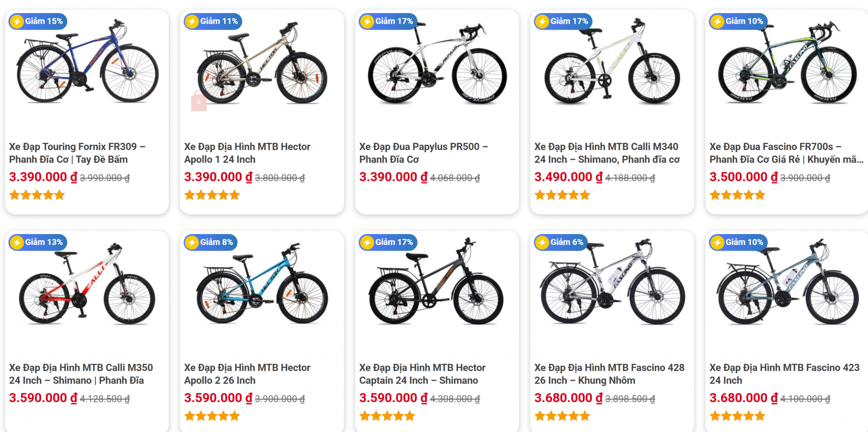Image resolution: width=868 pixels, height=432 pixels.
Task: Click the Giảm 8% flash-sale badge
Action: click(211, 242)
